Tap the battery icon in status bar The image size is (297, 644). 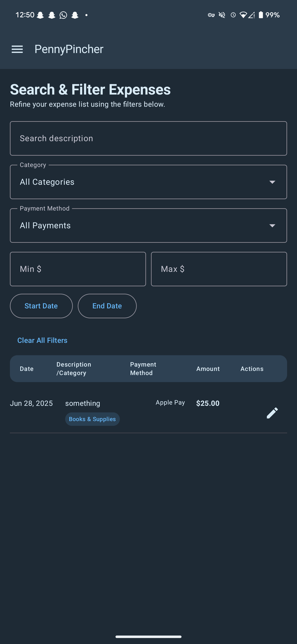coord(260,15)
